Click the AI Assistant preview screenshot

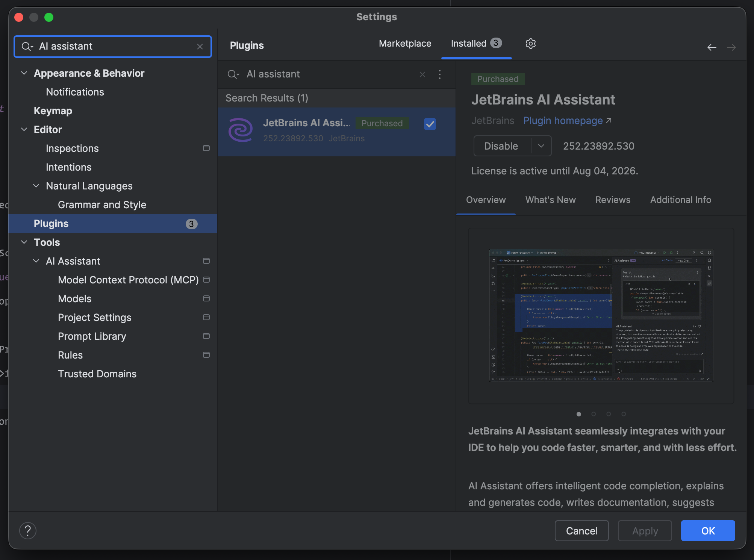point(601,315)
